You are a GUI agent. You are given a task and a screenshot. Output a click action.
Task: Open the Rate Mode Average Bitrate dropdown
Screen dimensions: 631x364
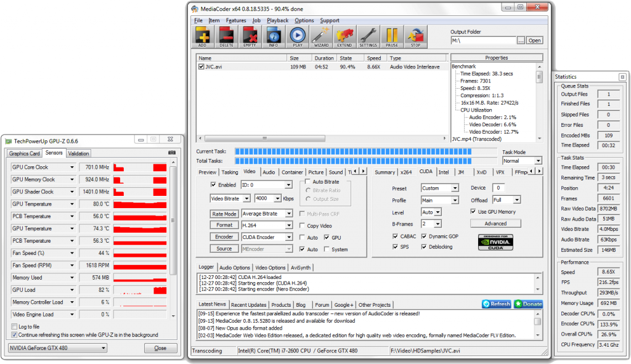tap(267, 214)
